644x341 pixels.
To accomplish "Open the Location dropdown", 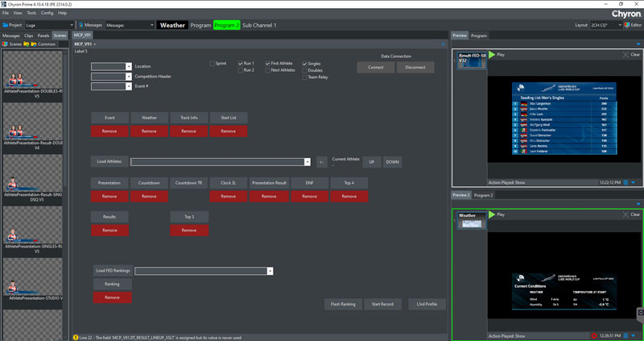I will click(x=129, y=66).
